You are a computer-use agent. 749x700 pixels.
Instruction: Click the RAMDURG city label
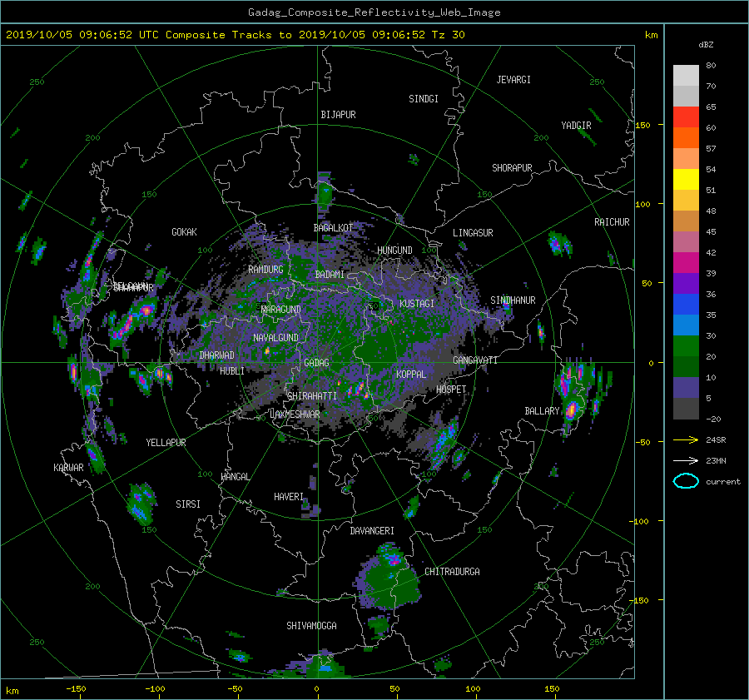point(265,270)
